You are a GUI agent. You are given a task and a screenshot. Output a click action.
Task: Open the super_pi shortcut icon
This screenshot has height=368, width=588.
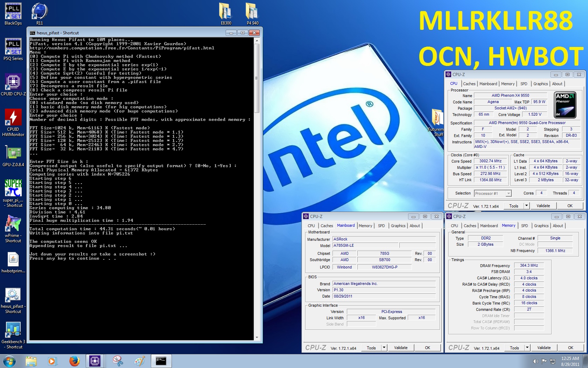[x=13, y=193]
